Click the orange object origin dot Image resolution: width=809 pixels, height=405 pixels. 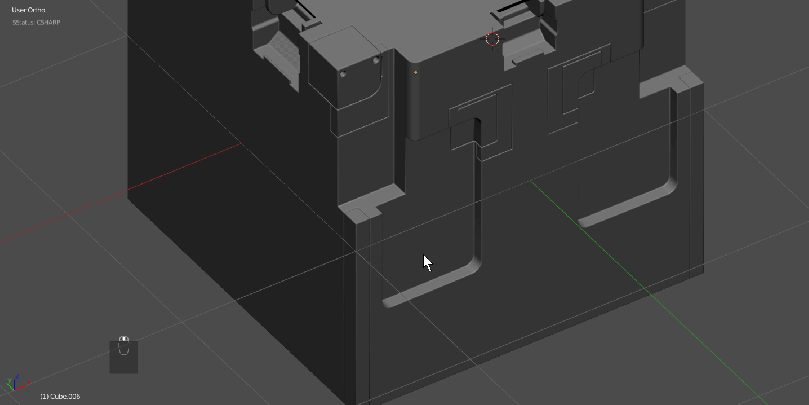click(x=415, y=72)
